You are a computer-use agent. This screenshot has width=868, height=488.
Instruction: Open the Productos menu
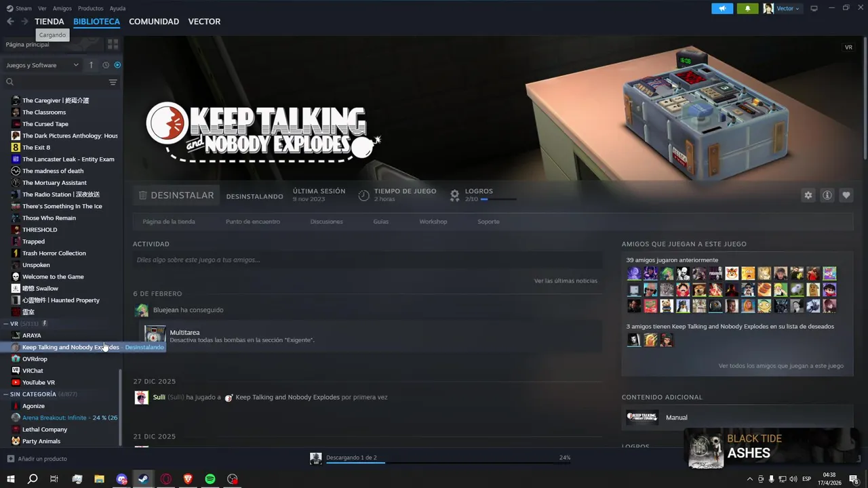(90, 8)
